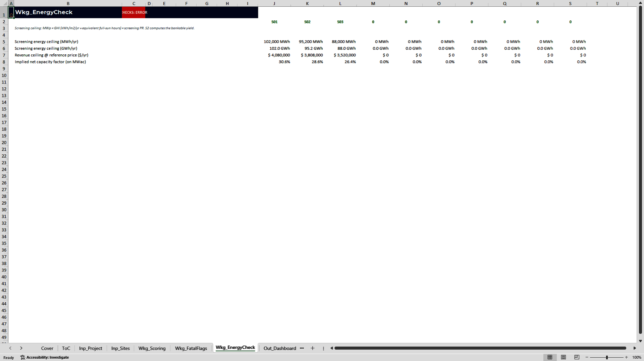Click the vertical scrollbar thumb
Viewport: 644px width, 361px height.
click(640, 170)
